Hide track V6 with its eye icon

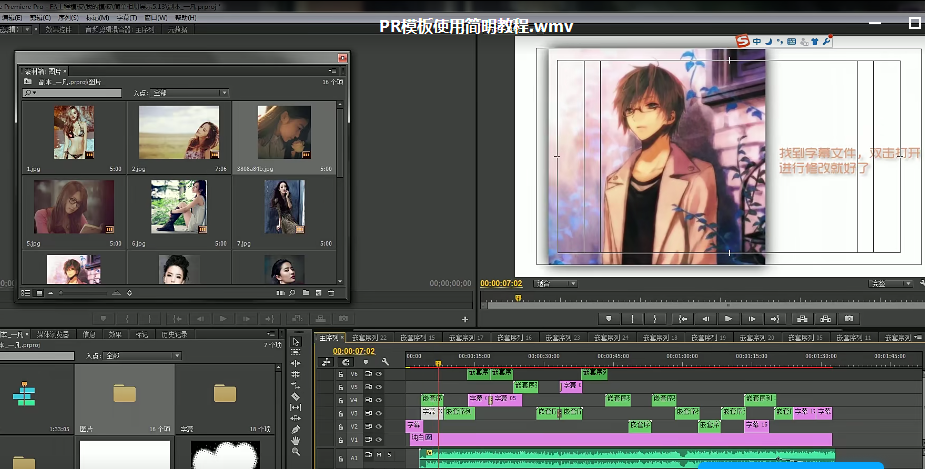pyautogui.click(x=379, y=374)
